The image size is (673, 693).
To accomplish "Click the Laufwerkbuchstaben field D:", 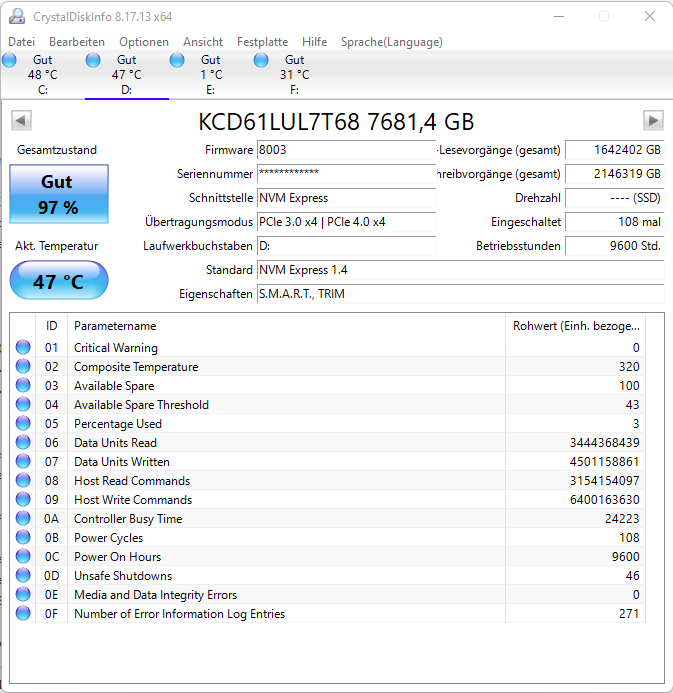I will point(347,246).
